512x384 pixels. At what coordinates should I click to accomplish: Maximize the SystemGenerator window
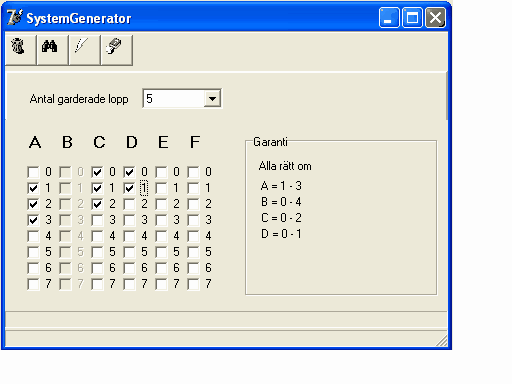pyautogui.click(x=412, y=18)
